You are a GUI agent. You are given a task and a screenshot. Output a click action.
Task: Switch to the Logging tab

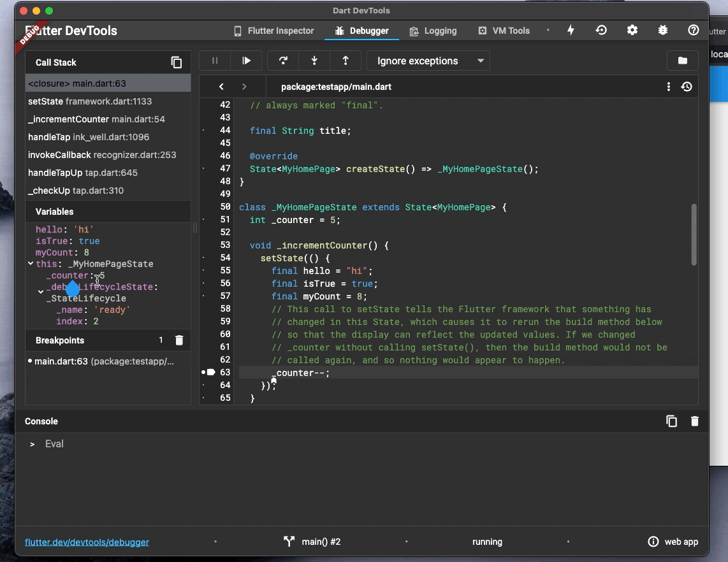click(433, 31)
